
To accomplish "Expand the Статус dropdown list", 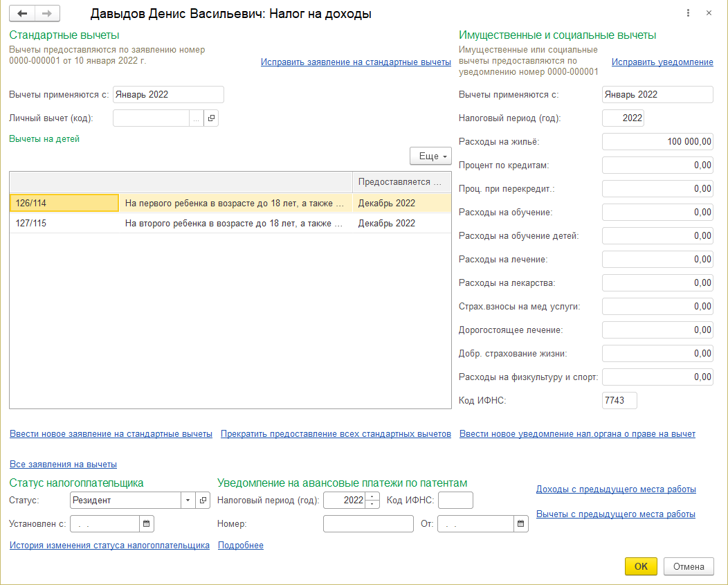I will click(x=188, y=500).
